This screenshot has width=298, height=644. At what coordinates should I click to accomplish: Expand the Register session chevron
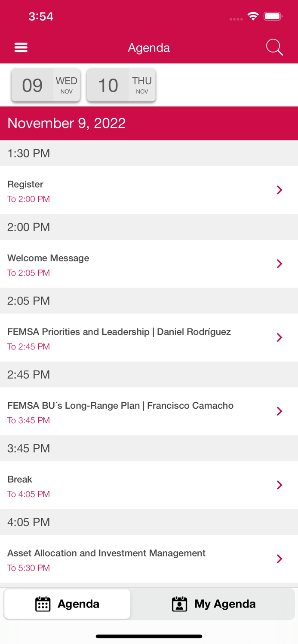(280, 190)
